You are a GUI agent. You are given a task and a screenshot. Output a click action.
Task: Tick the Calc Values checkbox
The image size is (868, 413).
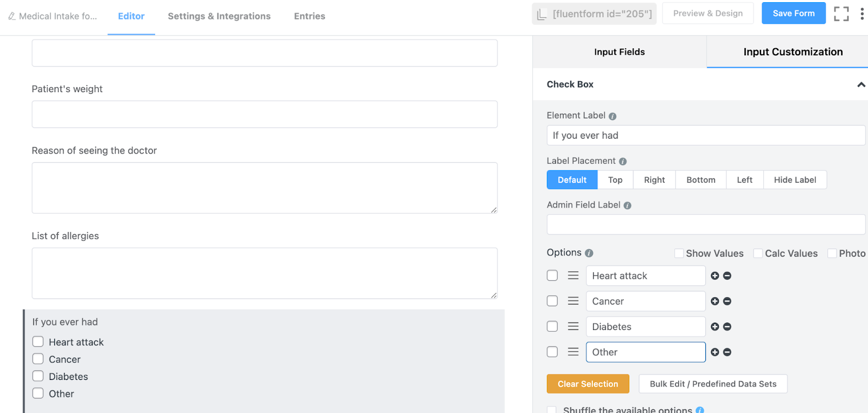pos(758,253)
